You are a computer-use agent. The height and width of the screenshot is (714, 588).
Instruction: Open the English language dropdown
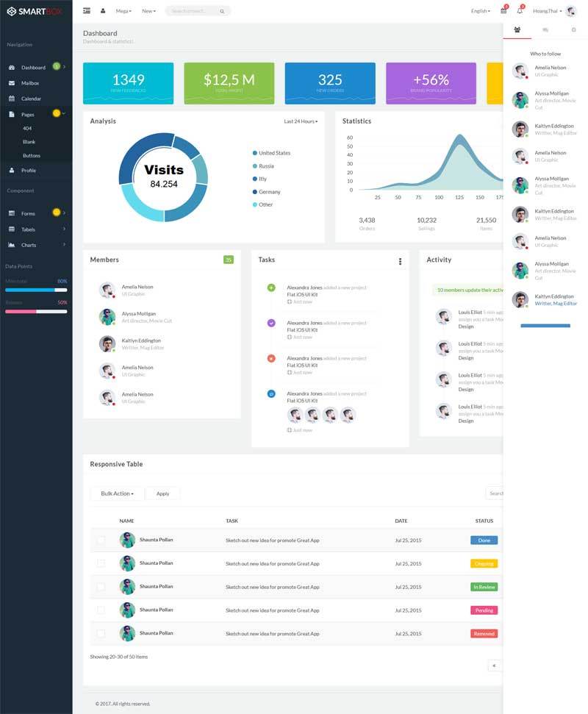pyautogui.click(x=481, y=11)
